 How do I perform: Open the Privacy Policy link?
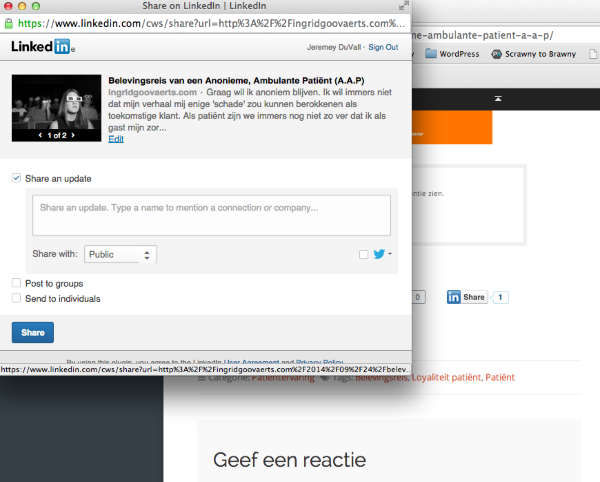point(320,361)
